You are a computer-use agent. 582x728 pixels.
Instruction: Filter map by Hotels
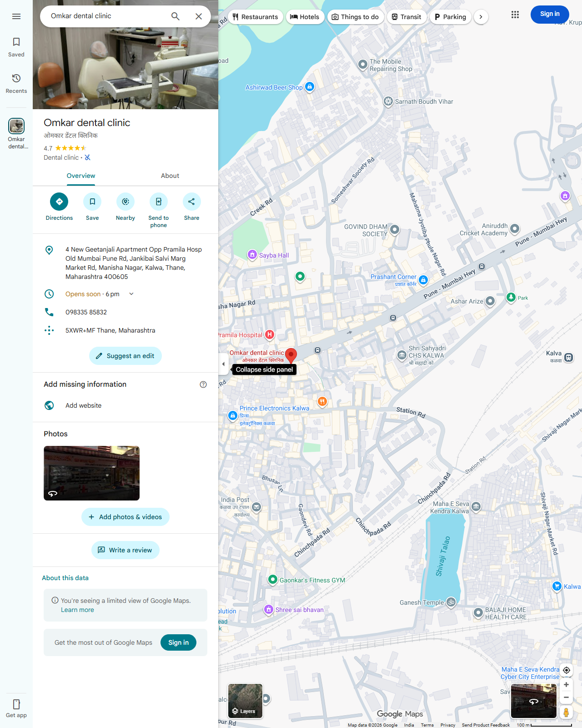coord(305,17)
